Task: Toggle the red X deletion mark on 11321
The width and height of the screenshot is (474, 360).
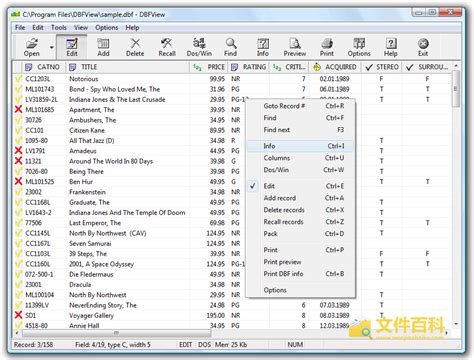Action: click(18, 161)
